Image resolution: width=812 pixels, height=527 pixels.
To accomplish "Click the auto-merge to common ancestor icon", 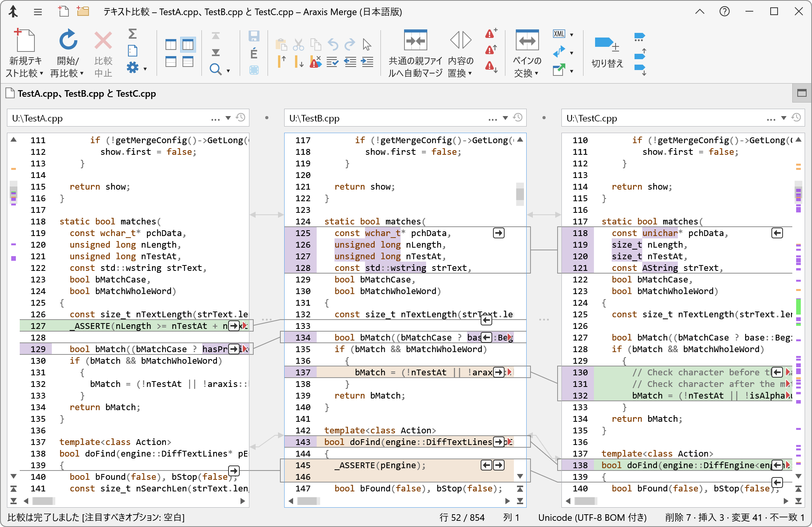I will pos(415,40).
